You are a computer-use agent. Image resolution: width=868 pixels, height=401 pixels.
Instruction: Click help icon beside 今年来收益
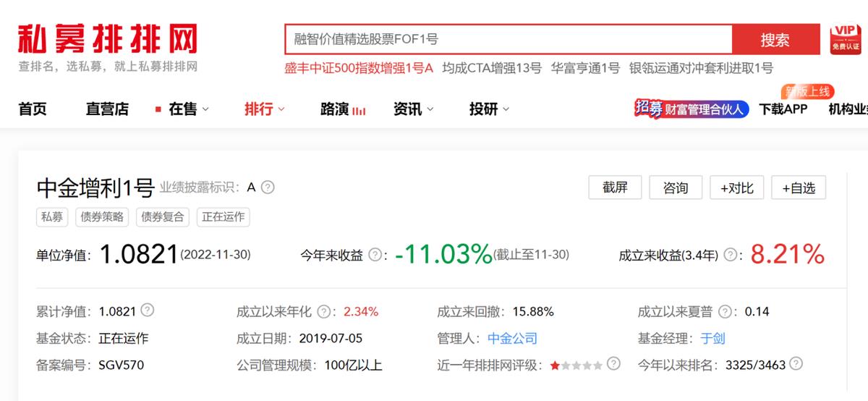[x=375, y=255]
